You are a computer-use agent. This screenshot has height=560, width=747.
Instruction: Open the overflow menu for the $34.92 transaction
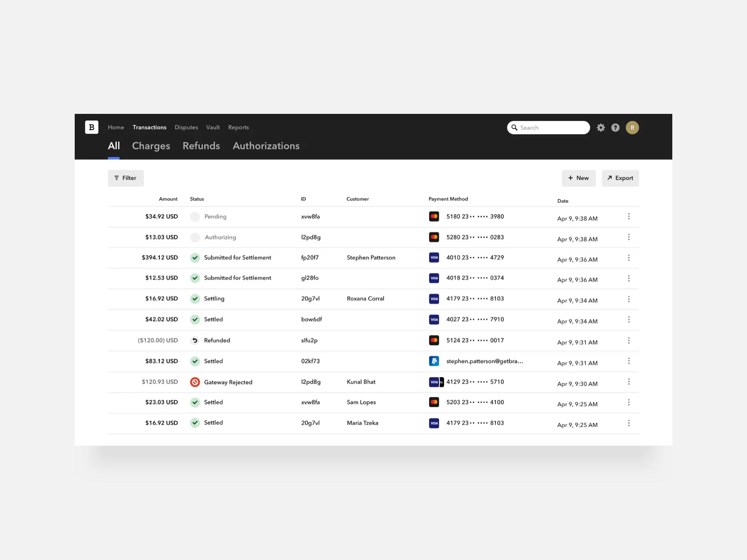(629, 216)
